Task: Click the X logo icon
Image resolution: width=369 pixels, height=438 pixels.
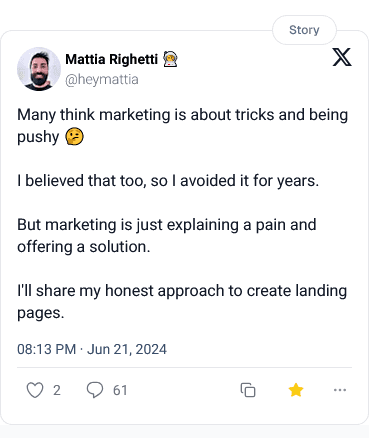Action: click(x=342, y=57)
